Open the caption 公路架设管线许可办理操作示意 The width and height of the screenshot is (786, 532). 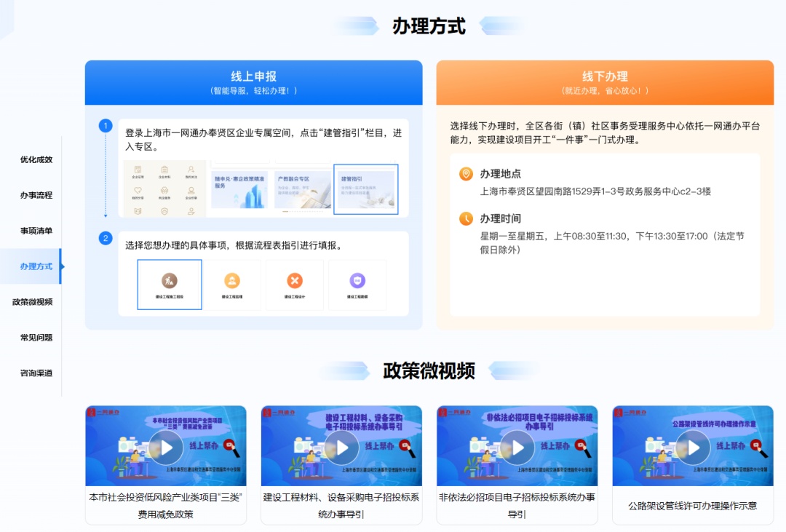(x=693, y=506)
